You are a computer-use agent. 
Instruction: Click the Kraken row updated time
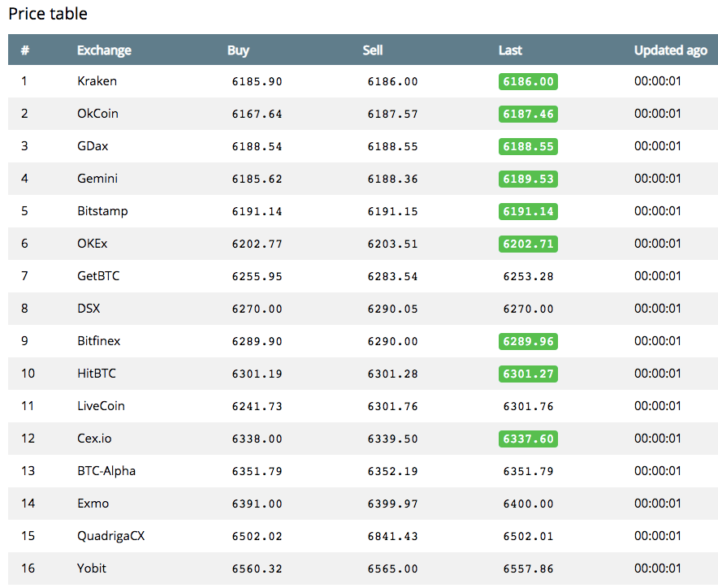pos(658,81)
